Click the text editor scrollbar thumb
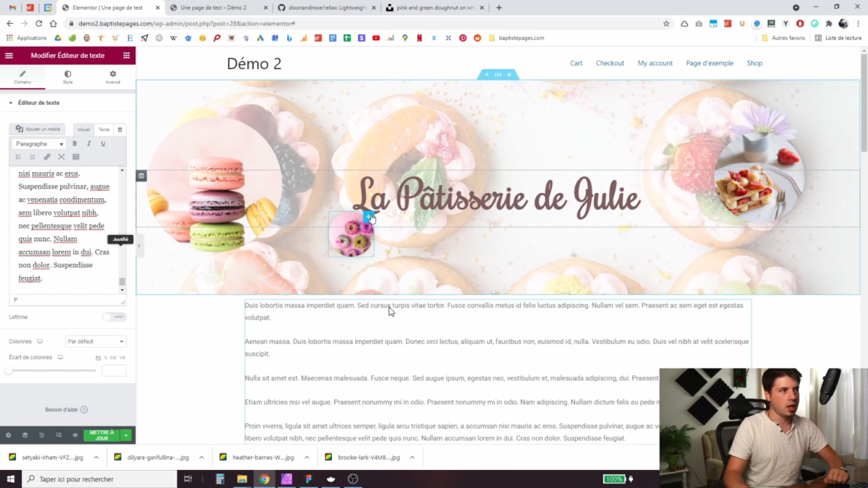 click(x=122, y=281)
